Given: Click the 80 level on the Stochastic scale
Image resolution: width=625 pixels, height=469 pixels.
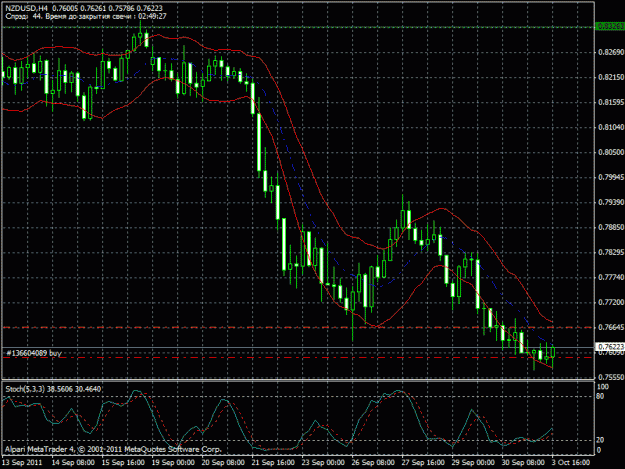Looking at the screenshot, I should [600, 396].
